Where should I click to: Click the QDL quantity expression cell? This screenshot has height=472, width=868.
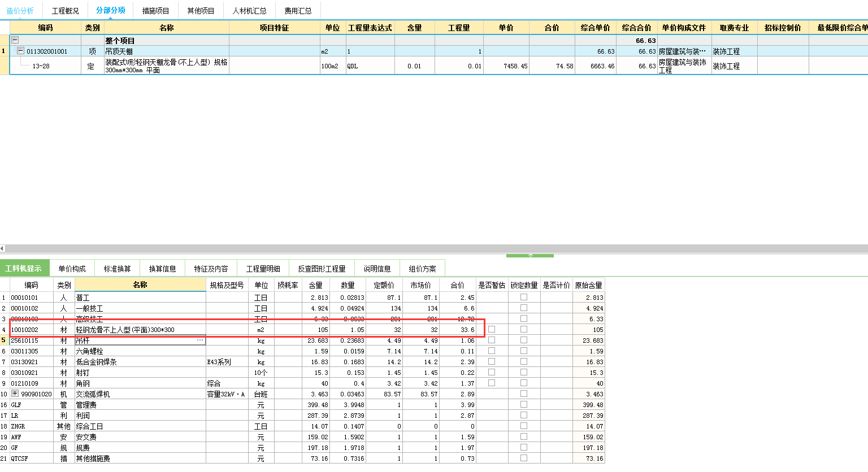pos(370,65)
